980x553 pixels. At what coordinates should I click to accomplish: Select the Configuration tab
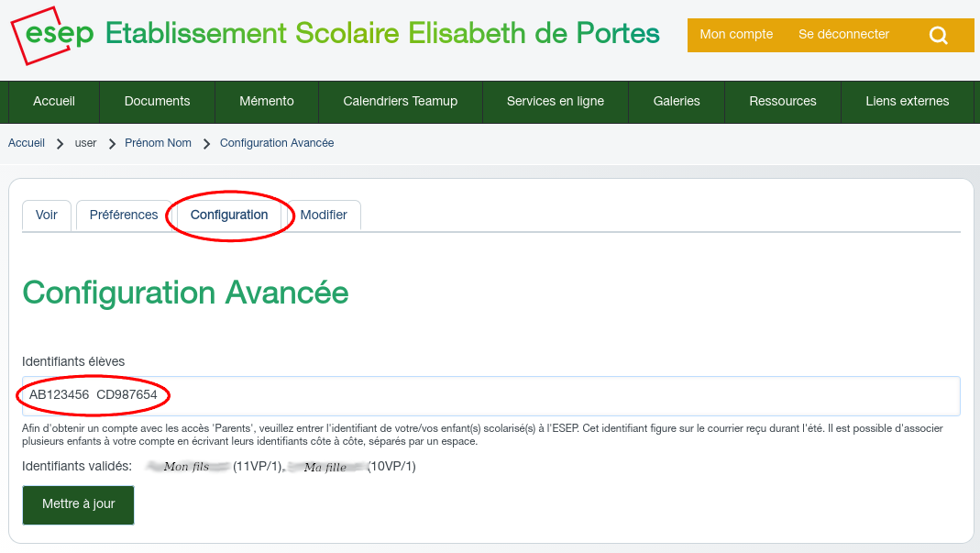coord(229,216)
